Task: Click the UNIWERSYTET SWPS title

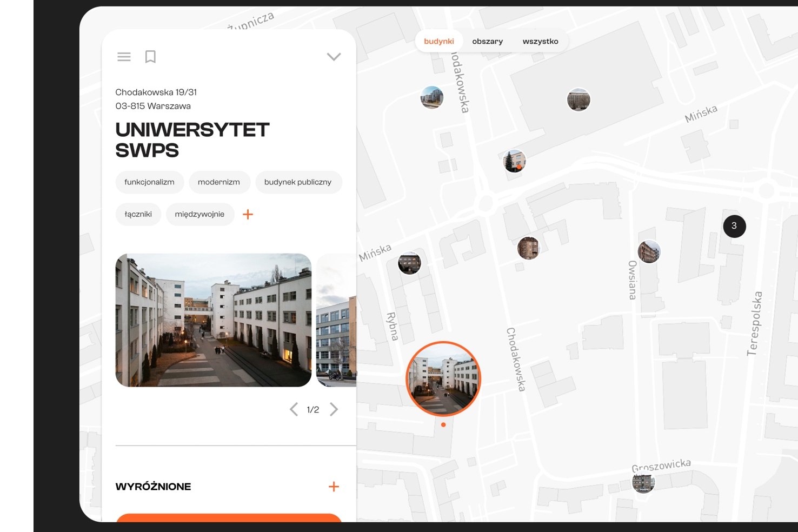Action: (192, 140)
